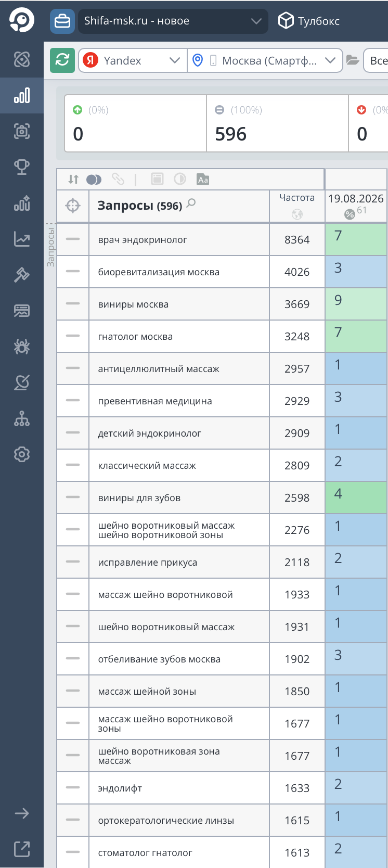
Task: Select the bar chart positions sidebar icon
Action: (22, 96)
